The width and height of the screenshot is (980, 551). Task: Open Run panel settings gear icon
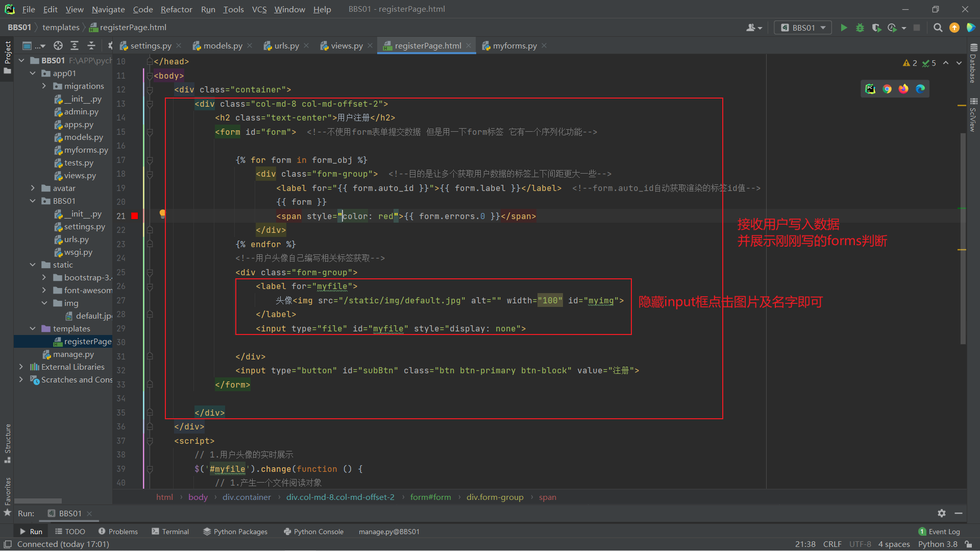pyautogui.click(x=942, y=513)
